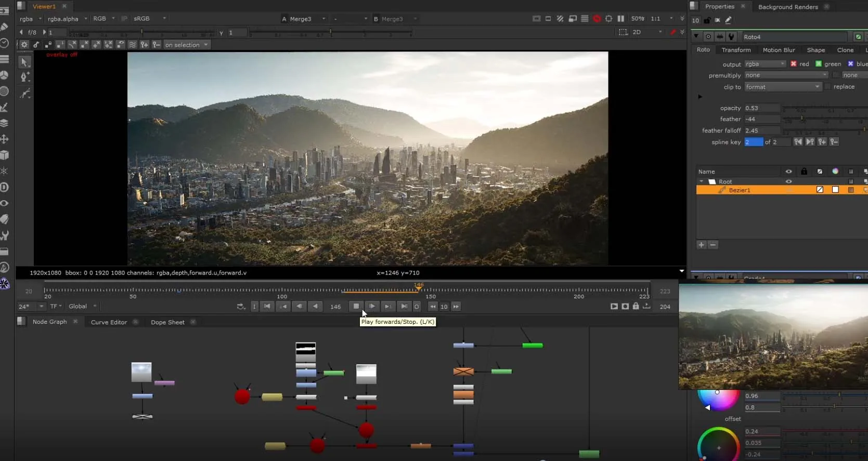
Task: Click the feather value input field
Action: click(762, 119)
